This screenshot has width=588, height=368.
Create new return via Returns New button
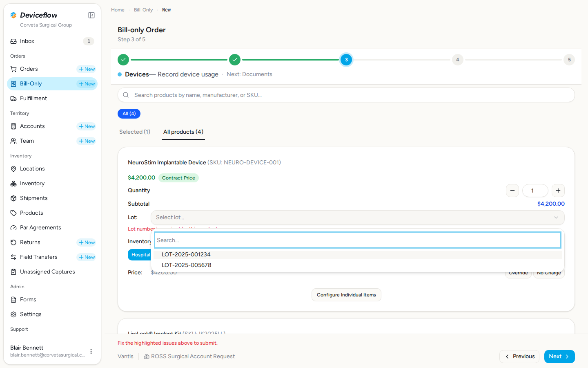point(87,242)
